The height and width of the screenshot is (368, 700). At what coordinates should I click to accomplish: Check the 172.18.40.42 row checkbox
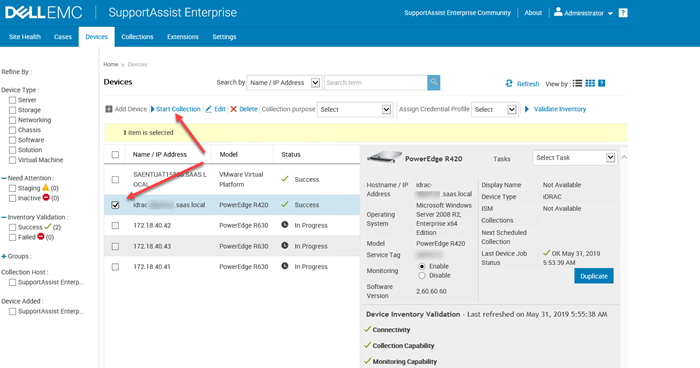tap(115, 226)
